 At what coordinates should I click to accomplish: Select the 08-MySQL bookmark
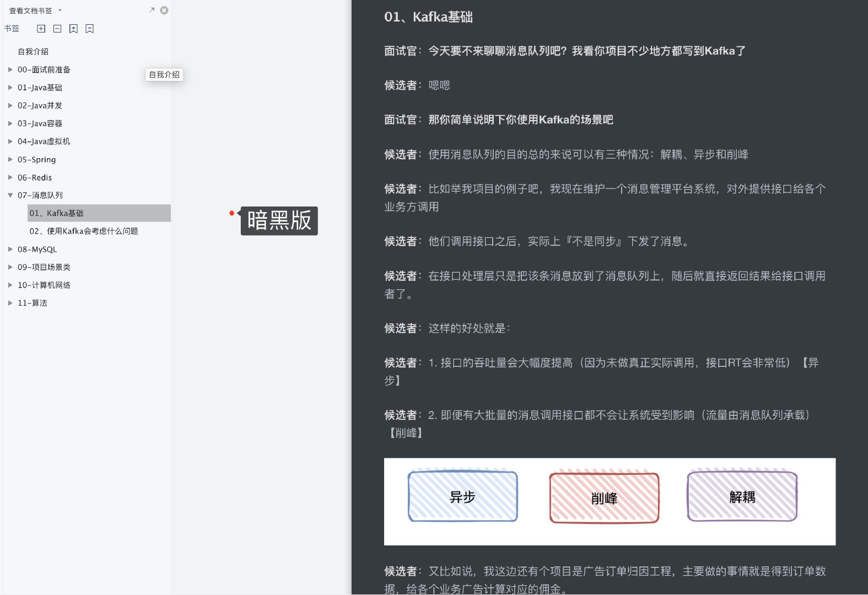[37, 249]
